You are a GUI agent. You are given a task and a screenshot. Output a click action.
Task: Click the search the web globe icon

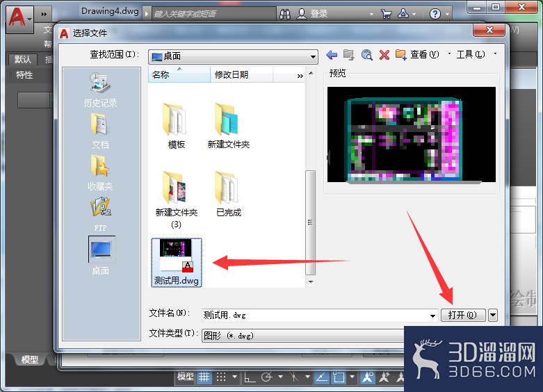(x=366, y=55)
